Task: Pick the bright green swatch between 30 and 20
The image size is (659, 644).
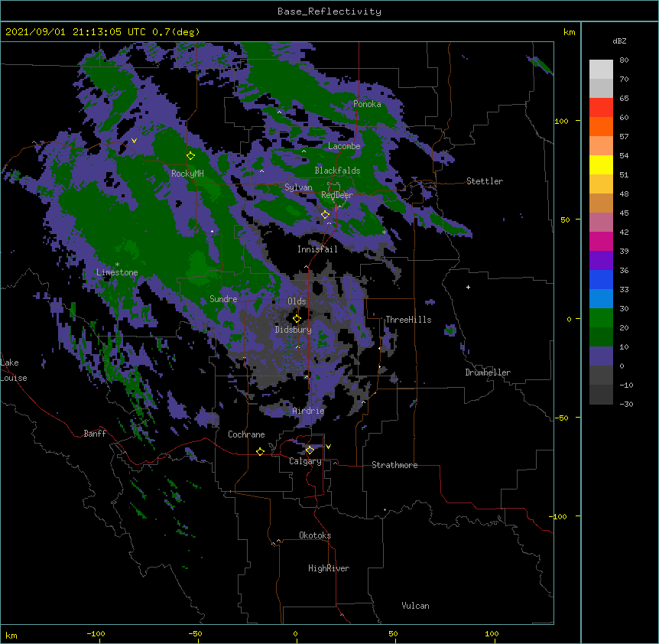Action: [x=601, y=318]
